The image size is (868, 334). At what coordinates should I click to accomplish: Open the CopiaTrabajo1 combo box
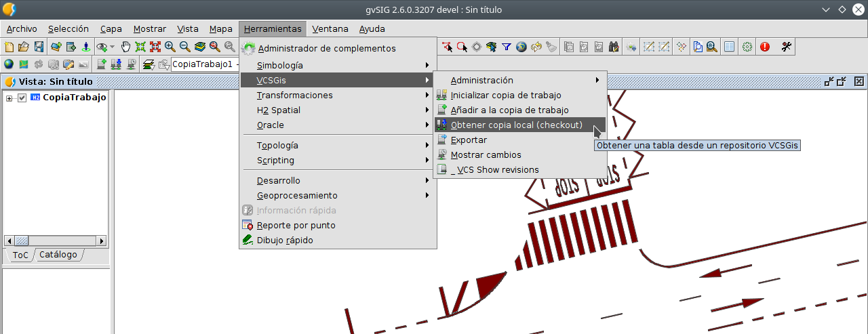(x=204, y=64)
